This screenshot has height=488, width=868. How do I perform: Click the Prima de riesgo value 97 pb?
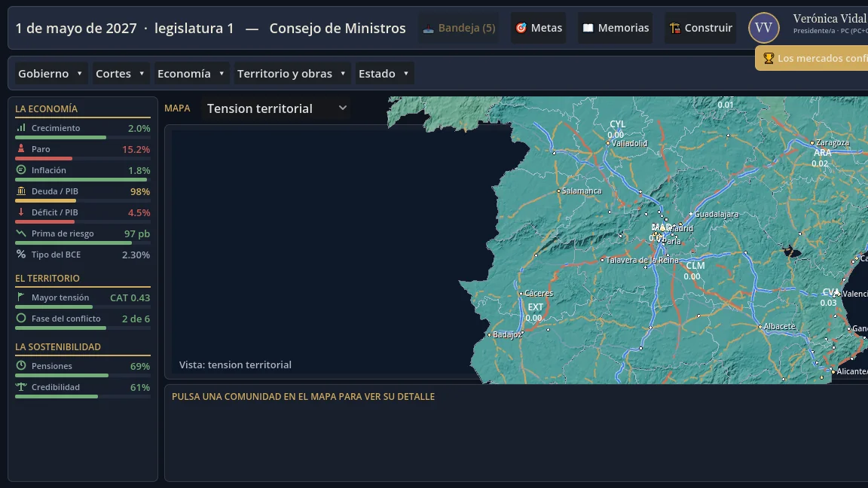[136, 233]
